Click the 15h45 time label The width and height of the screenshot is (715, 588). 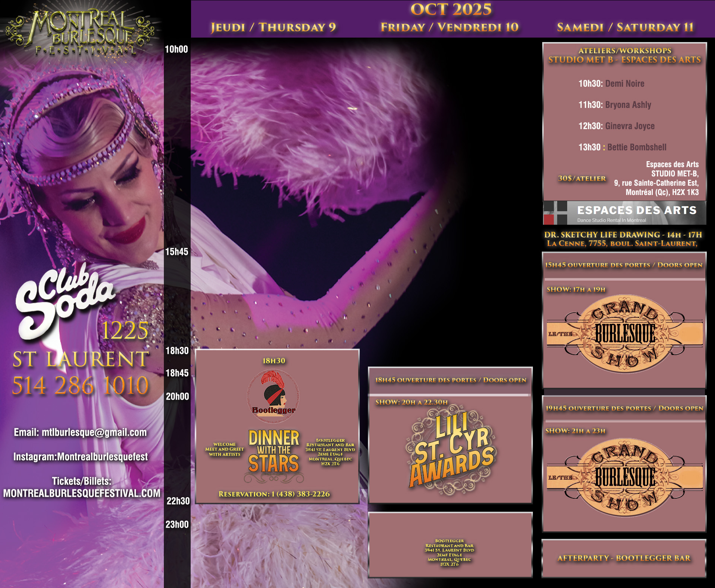tap(177, 252)
